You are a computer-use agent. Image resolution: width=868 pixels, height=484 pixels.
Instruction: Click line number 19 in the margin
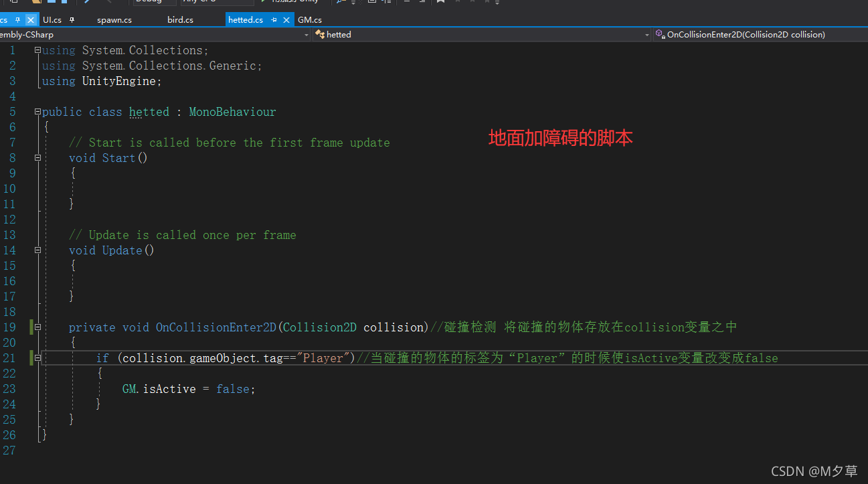[x=9, y=327]
